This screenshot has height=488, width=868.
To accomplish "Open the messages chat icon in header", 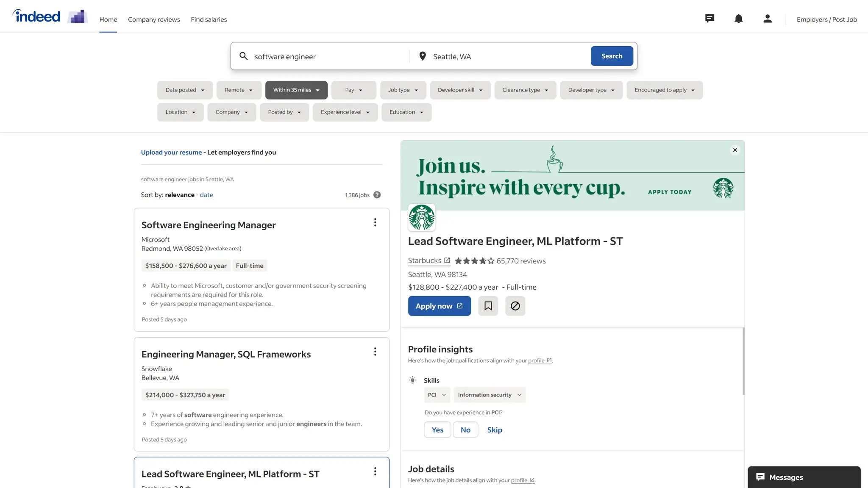I will tap(709, 19).
